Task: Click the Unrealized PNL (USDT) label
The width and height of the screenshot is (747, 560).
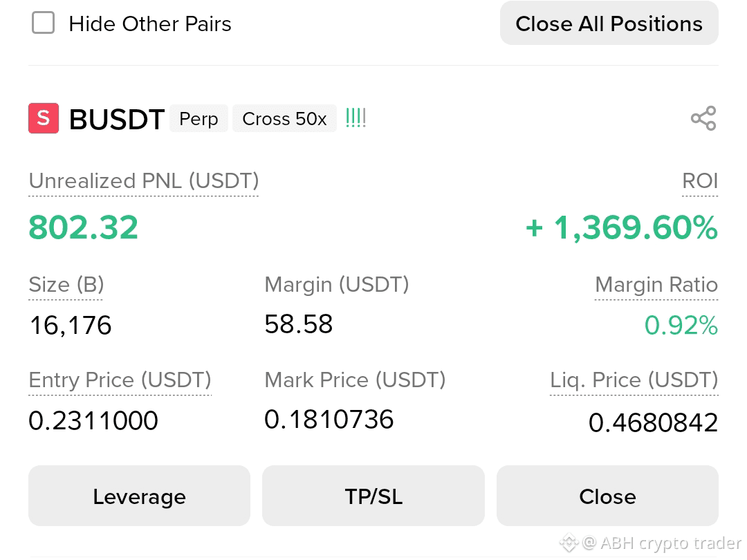Action: pyautogui.click(x=144, y=181)
